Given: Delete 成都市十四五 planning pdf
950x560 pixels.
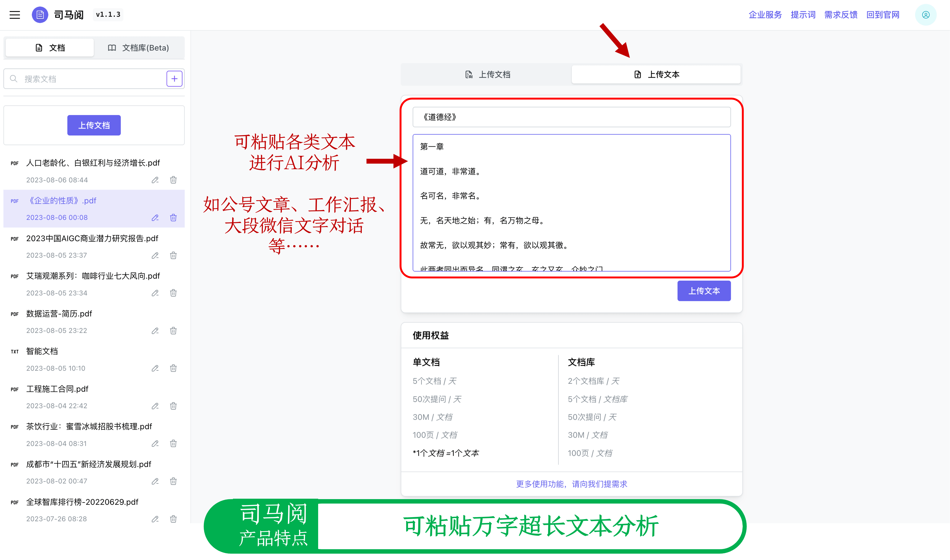Looking at the screenshot, I should (x=173, y=482).
